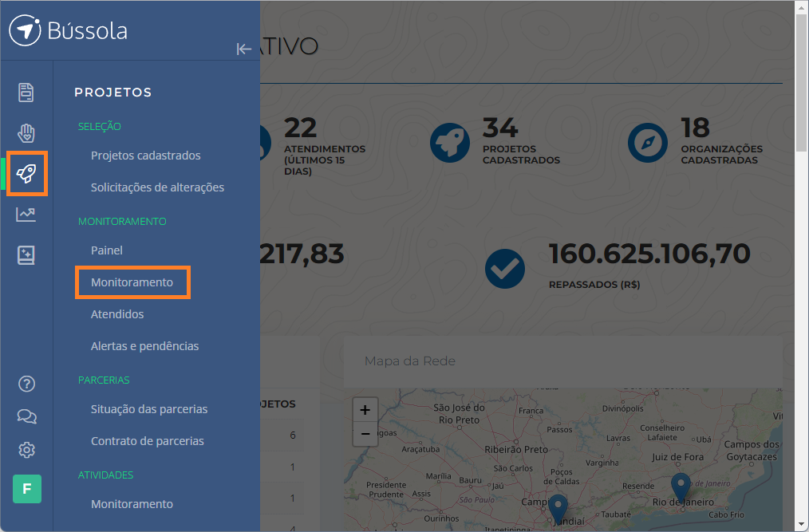
Task: Click the Seleção section heading
Action: (100, 127)
